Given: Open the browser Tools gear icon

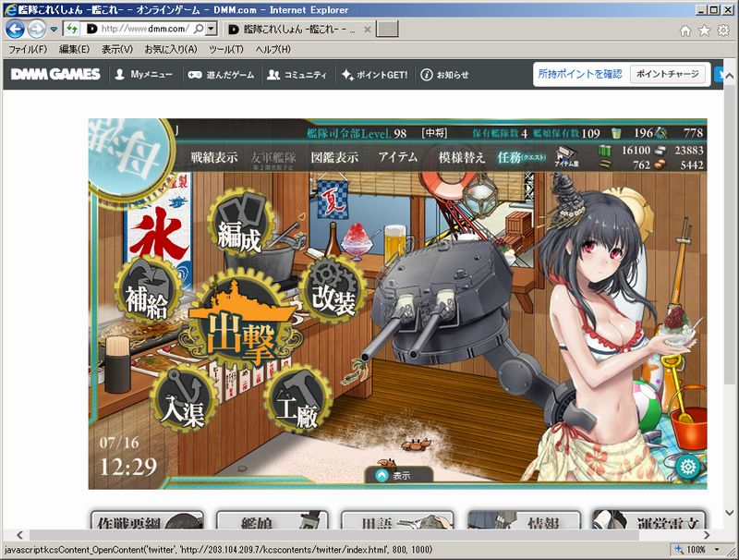Looking at the screenshot, I should click(x=723, y=30).
